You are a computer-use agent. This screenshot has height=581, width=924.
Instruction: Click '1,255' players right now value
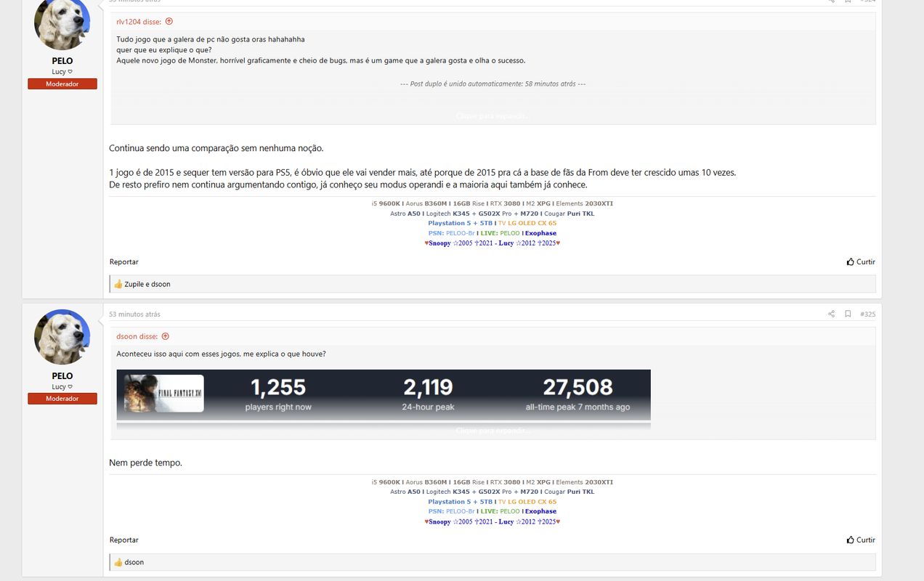click(278, 387)
